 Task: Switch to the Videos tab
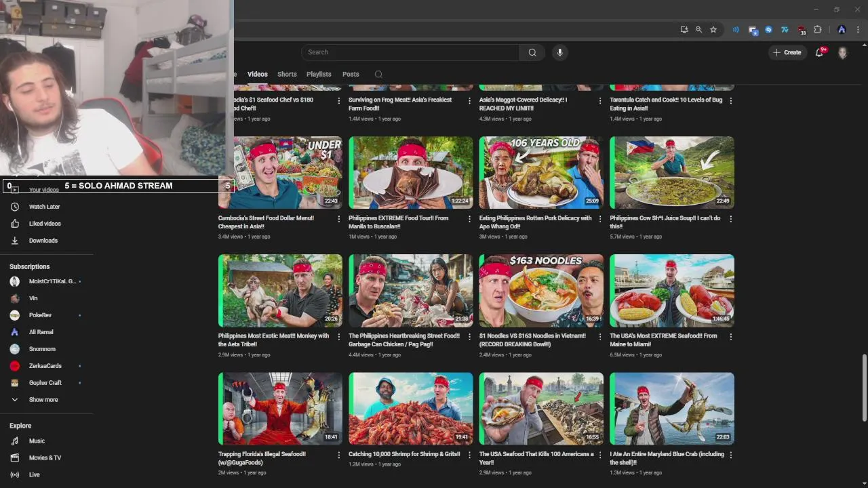point(257,74)
